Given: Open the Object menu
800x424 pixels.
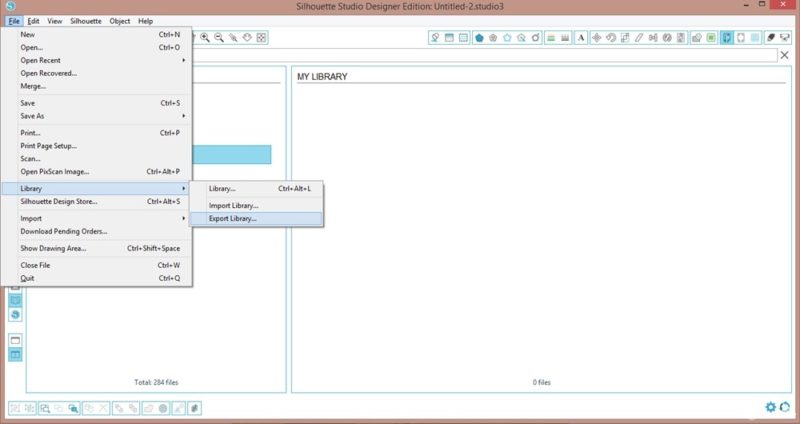Looking at the screenshot, I should 120,21.
